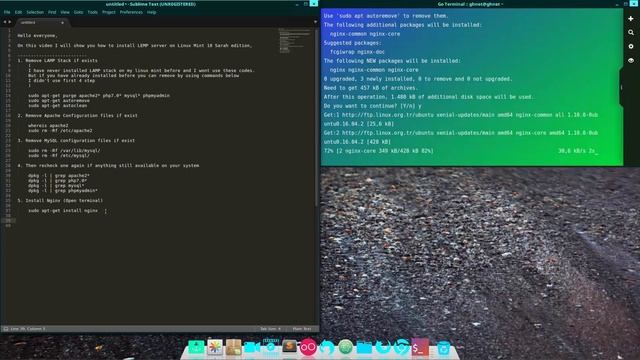
Task: Open the Tab Size selector
Action: (270, 329)
